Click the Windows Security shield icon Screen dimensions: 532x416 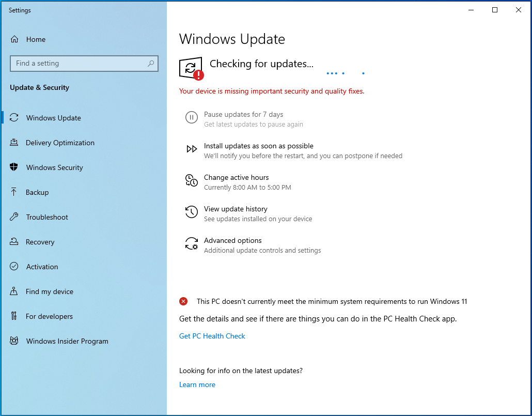pyautogui.click(x=14, y=167)
